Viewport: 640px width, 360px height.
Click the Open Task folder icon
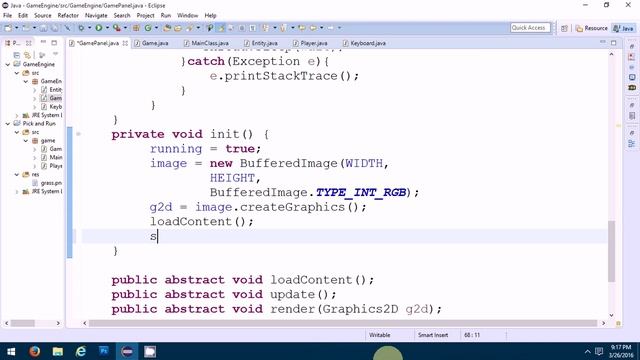178,28
